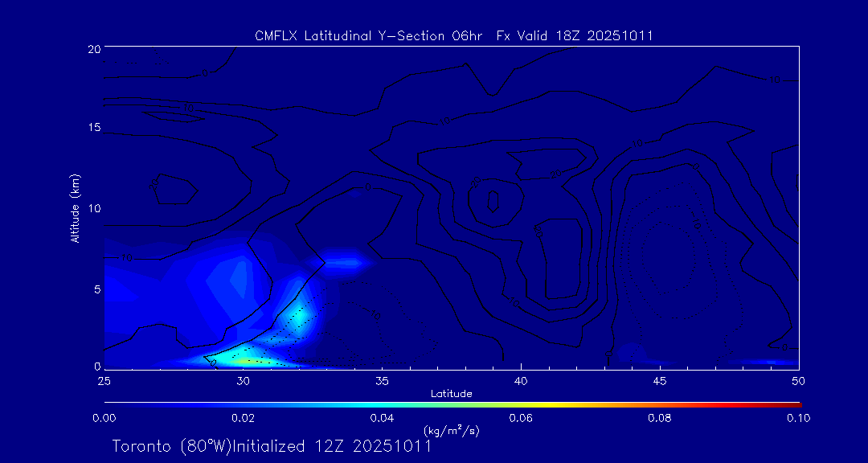The image size is (868, 463).
Task: Select altitude axis tick label 15
Action: tap(93, 127)
